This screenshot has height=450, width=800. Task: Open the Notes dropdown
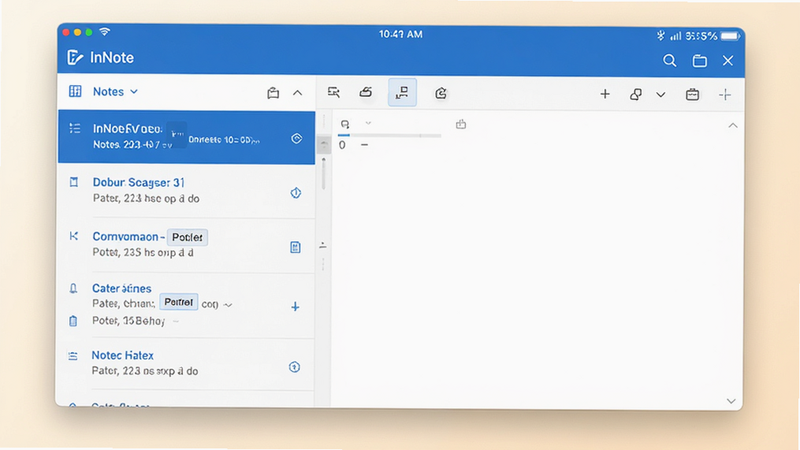(x=115, y=91)
